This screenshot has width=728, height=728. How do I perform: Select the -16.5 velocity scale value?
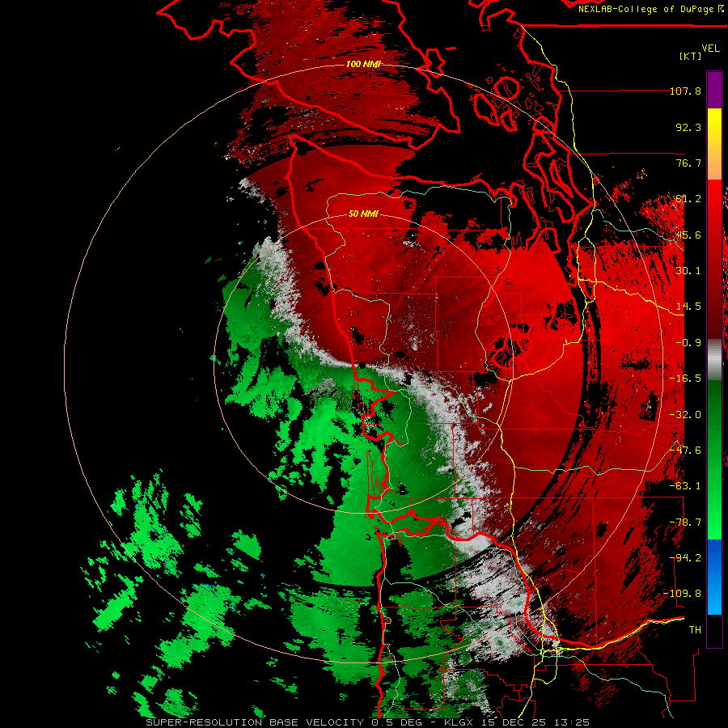(685, 379)
